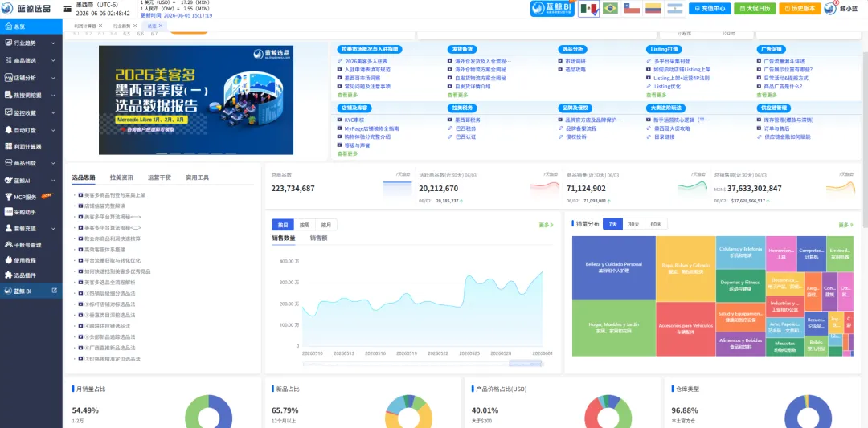Click the external-link icon beside 蓝鲸 BI

(x=54, y=291)
